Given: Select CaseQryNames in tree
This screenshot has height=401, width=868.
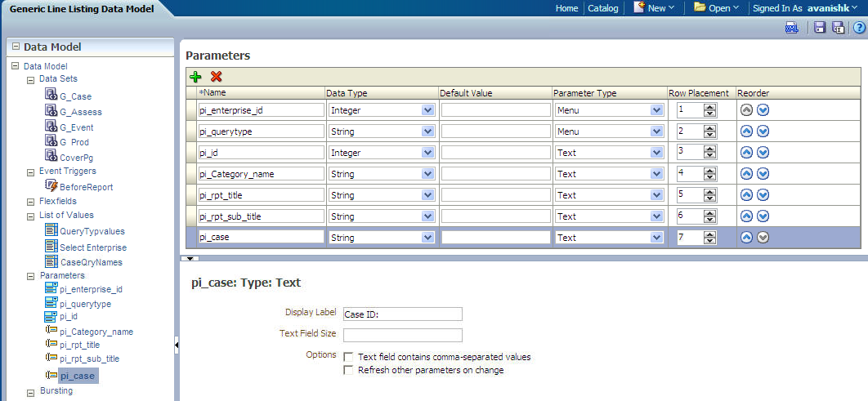Looking at the screenshot, I should tap(91, 262).
